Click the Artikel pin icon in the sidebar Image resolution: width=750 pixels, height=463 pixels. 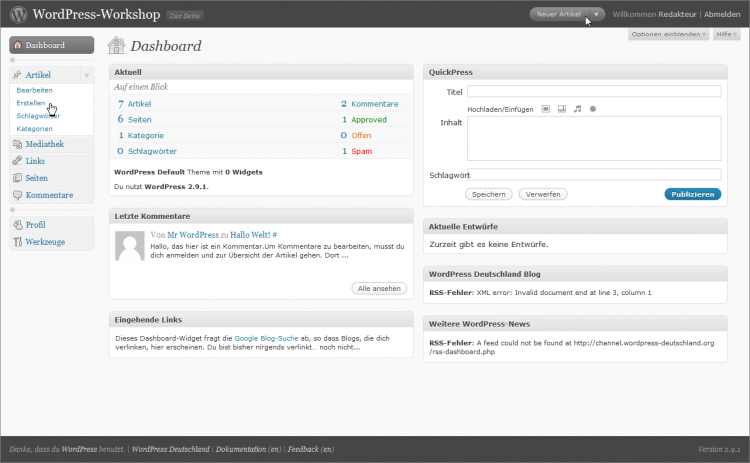(17, 75)
